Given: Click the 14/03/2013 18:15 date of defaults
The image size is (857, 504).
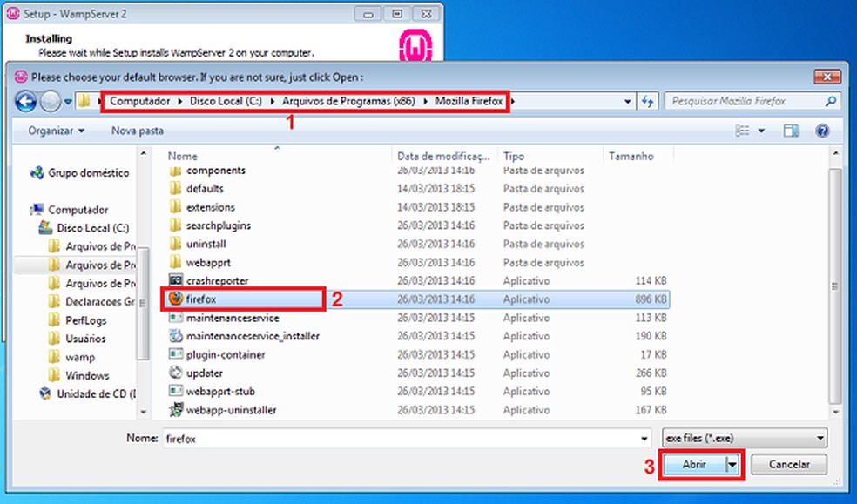Looking at the screenshot, I should [435, 188].
